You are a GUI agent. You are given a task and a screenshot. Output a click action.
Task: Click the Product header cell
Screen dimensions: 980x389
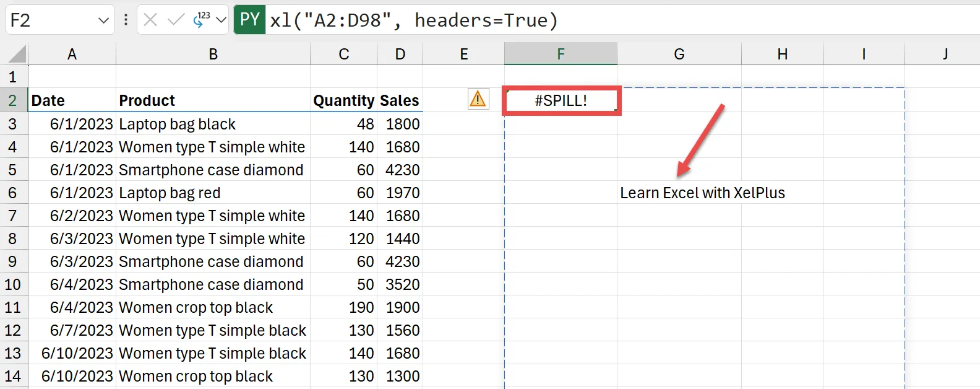[x=213, y=100]
